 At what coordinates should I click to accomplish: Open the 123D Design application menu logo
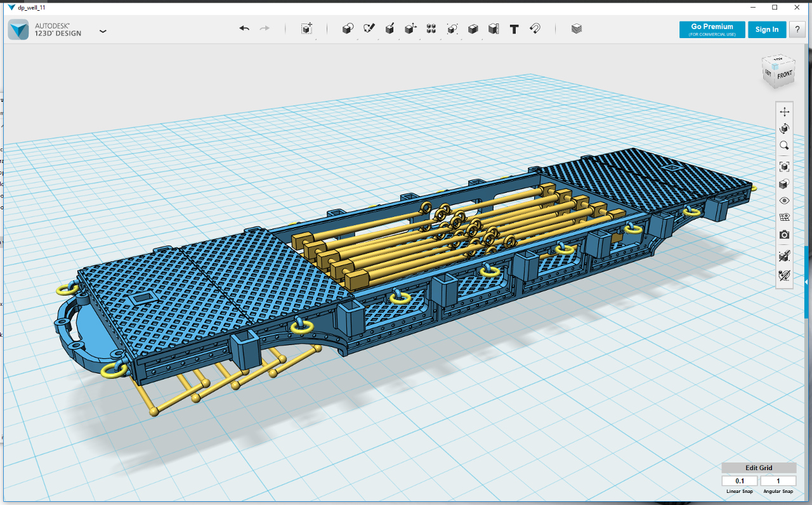coord(18,30)
